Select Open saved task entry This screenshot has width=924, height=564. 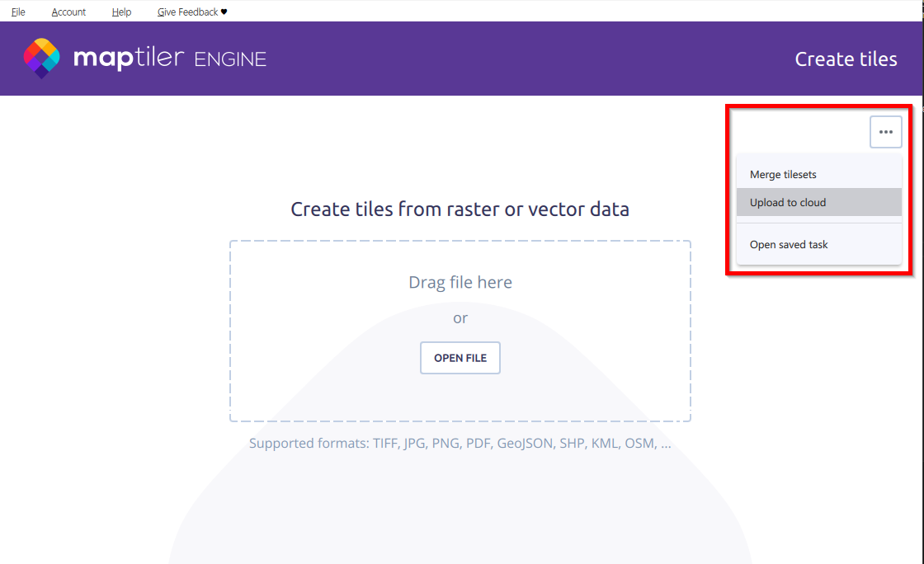click(x=789, y=245)
